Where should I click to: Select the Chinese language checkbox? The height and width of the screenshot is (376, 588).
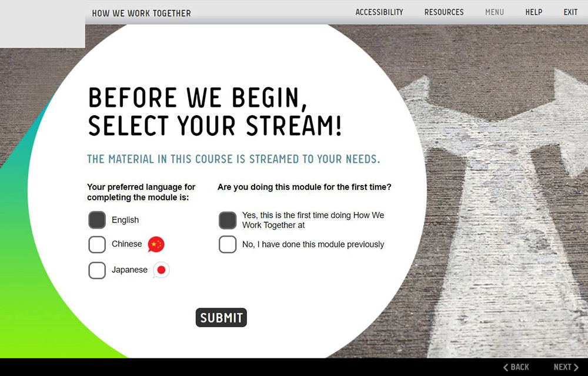tap(97, 244)
